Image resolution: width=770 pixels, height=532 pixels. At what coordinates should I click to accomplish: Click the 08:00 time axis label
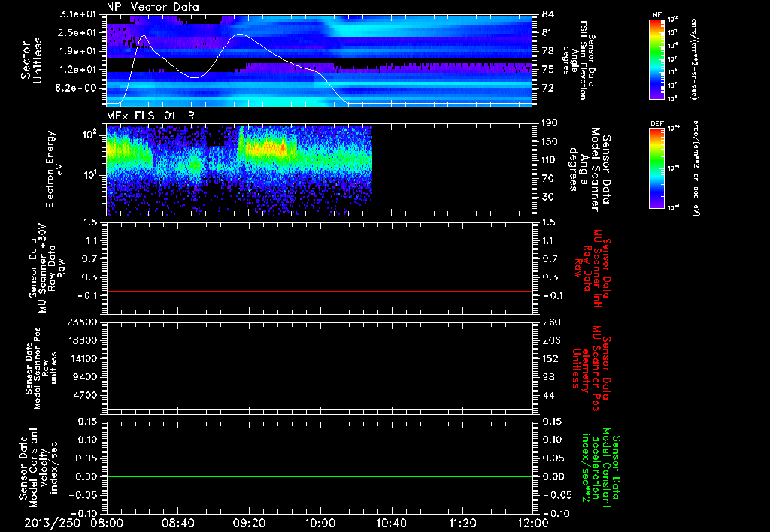tap(107, 523)
